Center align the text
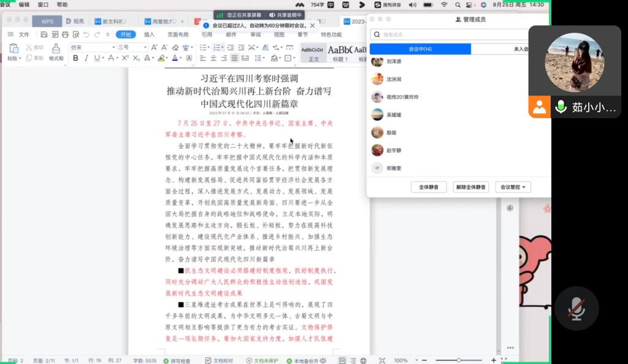 click(213, 58)
